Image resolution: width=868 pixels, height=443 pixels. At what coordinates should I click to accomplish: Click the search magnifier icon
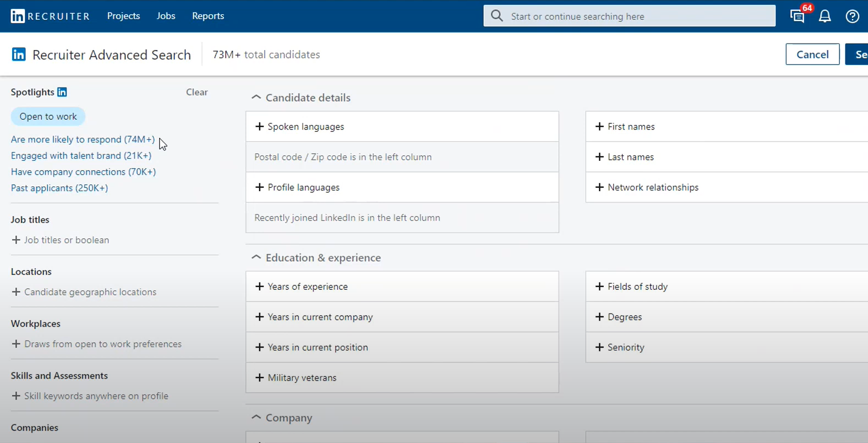click(x=497, y=16)
